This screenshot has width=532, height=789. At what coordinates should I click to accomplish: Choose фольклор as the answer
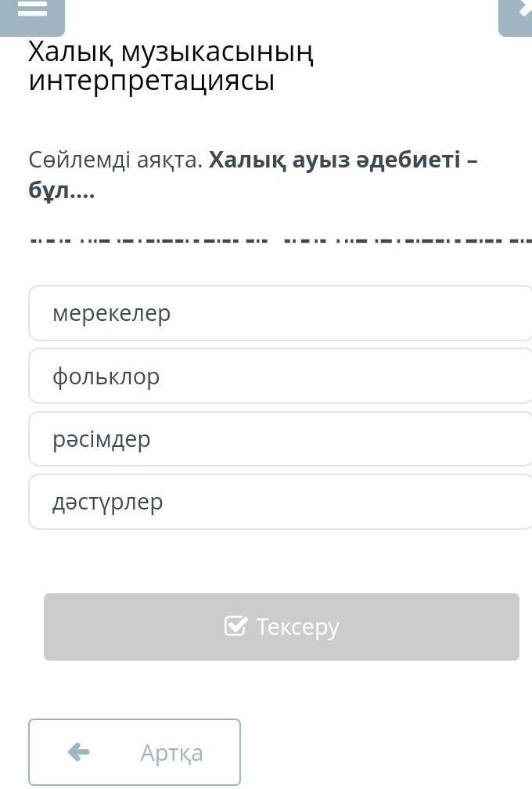pos(280,376)
